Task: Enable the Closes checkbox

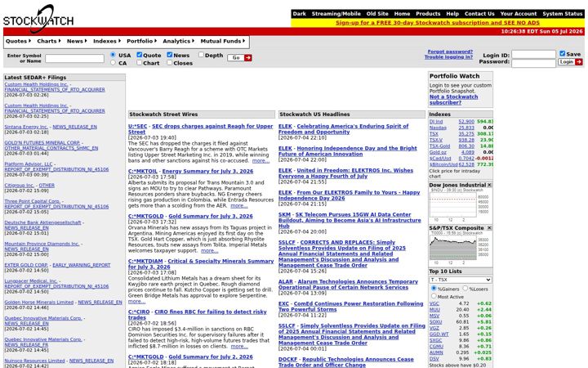Action: tap(170, 63)
